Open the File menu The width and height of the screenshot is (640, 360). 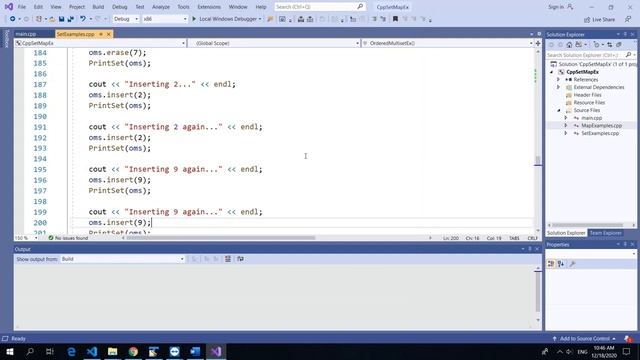pyautogui.click(x=22, y=7)
